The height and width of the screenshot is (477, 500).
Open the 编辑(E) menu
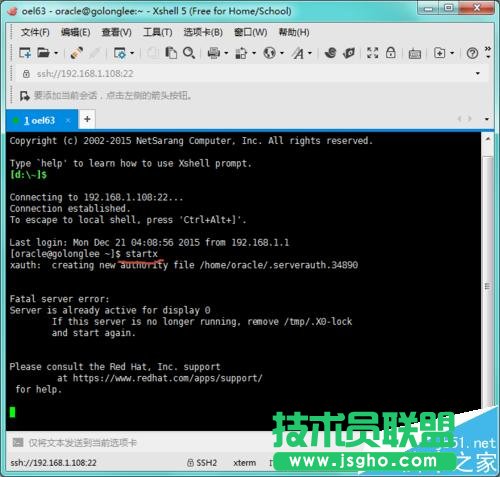coord(76,32)
